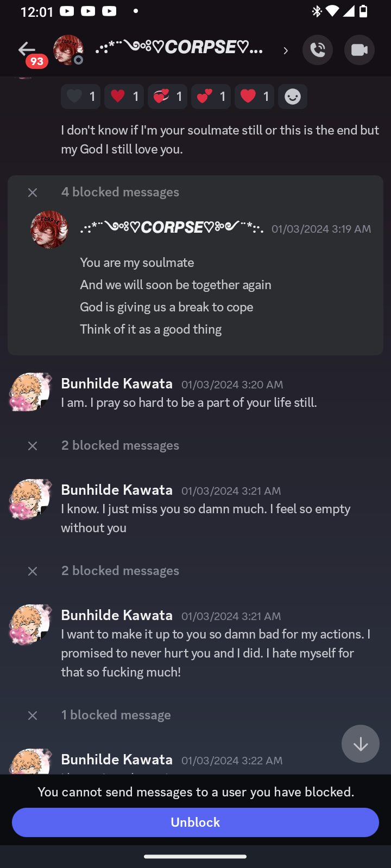Tap the CORPSE chat title in header
The height and width of the screenshot is (868, 391).
coord(179,48)
